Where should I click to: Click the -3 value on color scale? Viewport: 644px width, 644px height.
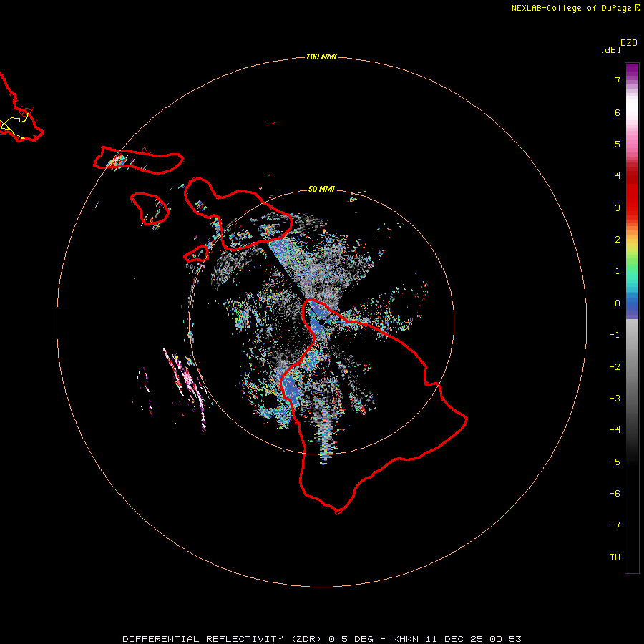click(615, 399)
